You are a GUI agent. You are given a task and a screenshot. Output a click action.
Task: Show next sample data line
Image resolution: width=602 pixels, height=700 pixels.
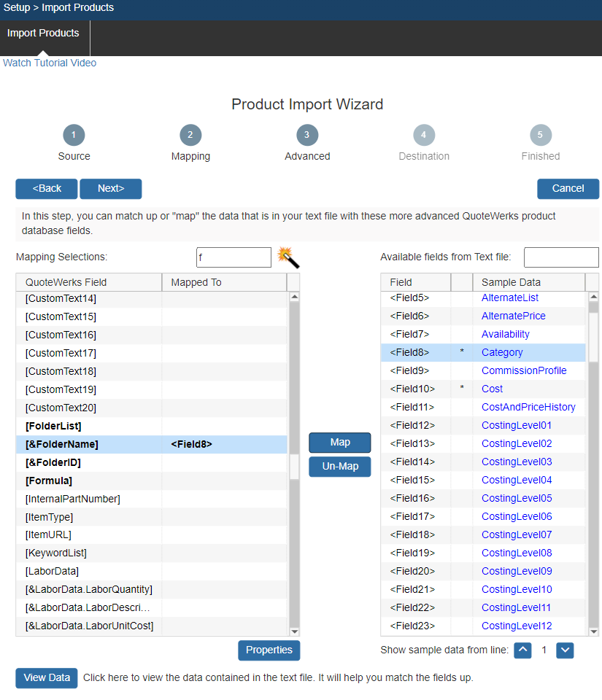coord(565,650)
